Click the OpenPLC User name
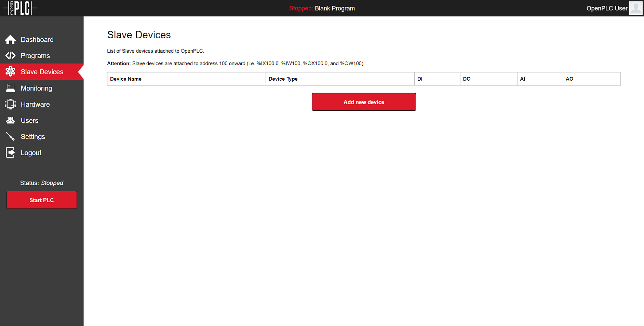The width and height of the screenshot is (644, 326). (607, 8)
